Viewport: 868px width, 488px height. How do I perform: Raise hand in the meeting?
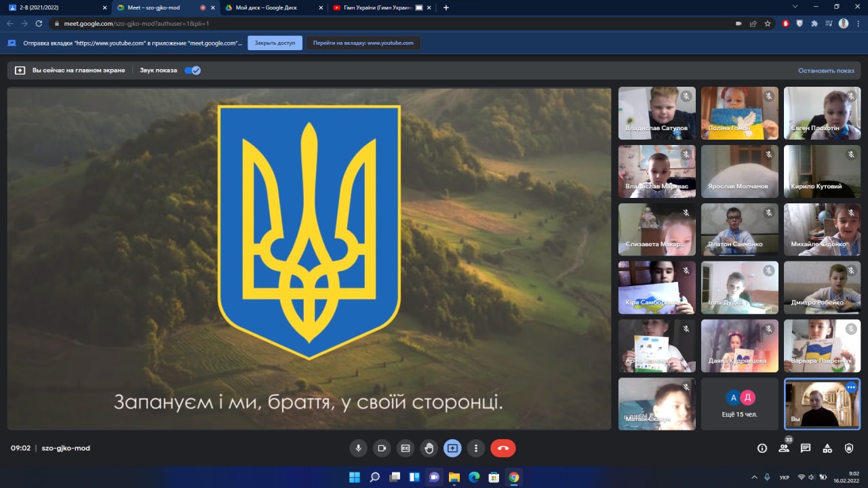click(429, 448)
